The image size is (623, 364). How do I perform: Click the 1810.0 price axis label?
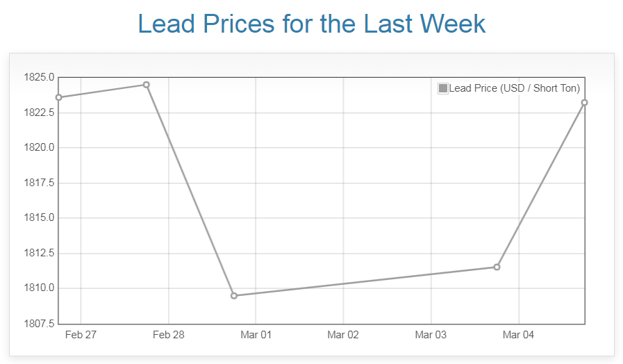click(39, 288)
